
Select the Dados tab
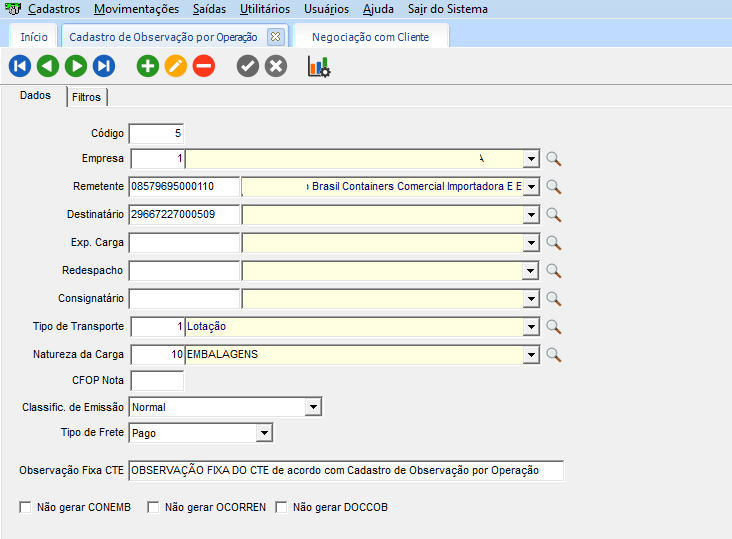point(35,95)
